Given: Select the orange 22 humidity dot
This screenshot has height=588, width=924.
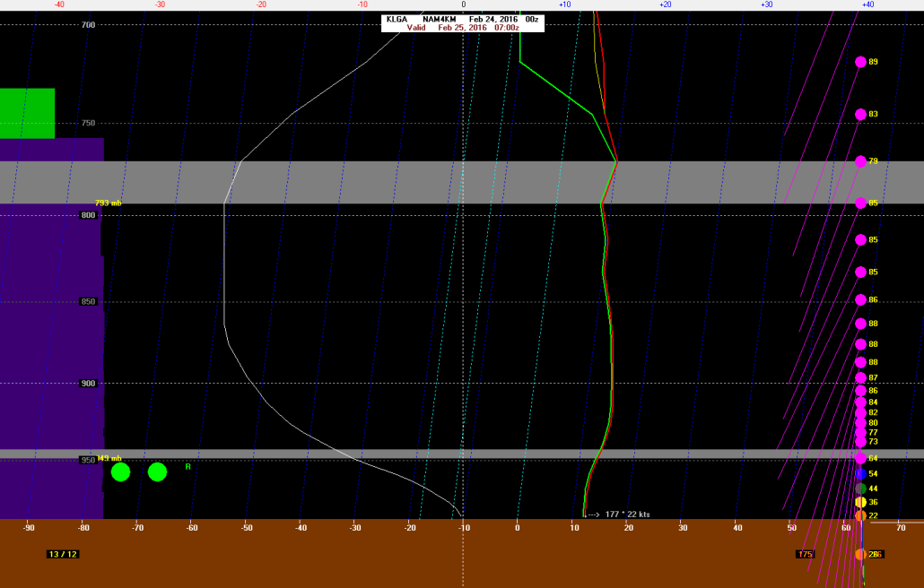Looking at the screenshot, I should 859,516.
